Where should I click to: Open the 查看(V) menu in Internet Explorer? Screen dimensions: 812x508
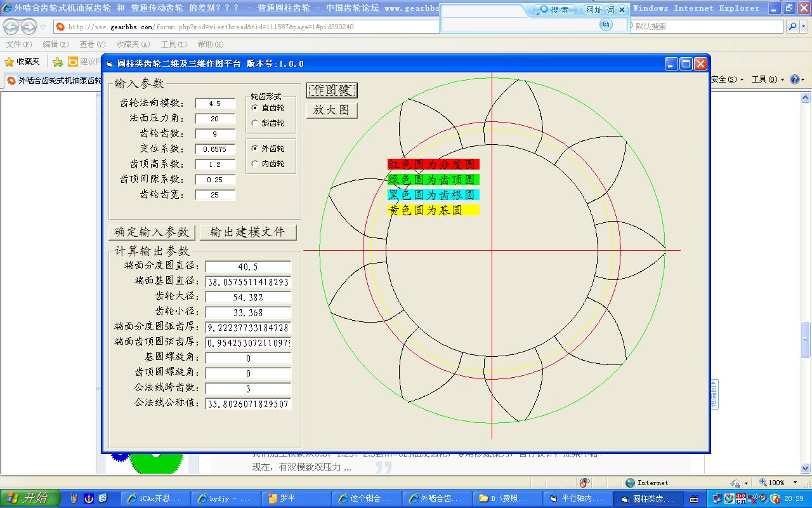pos(92,44)
